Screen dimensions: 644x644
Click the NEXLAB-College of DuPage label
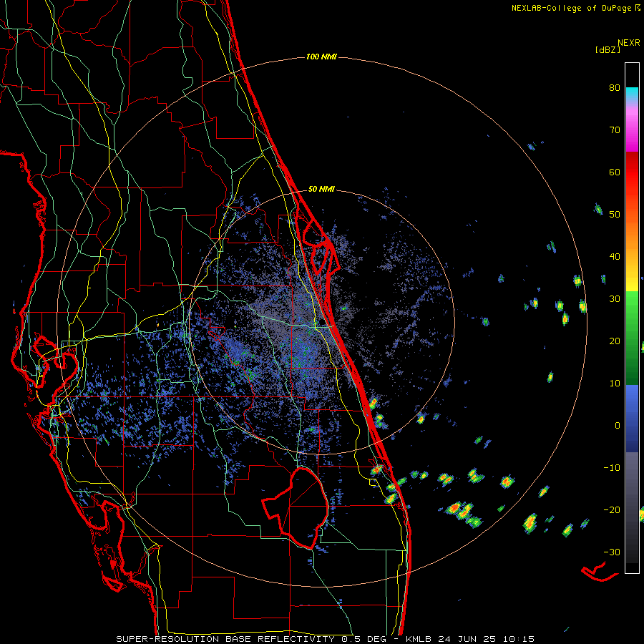click(576, 8)
